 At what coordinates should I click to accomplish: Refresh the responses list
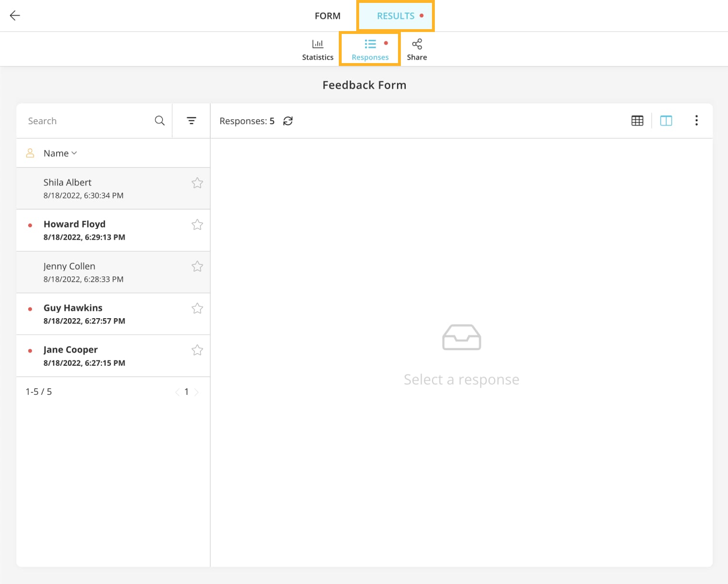(x=288, y=121)
